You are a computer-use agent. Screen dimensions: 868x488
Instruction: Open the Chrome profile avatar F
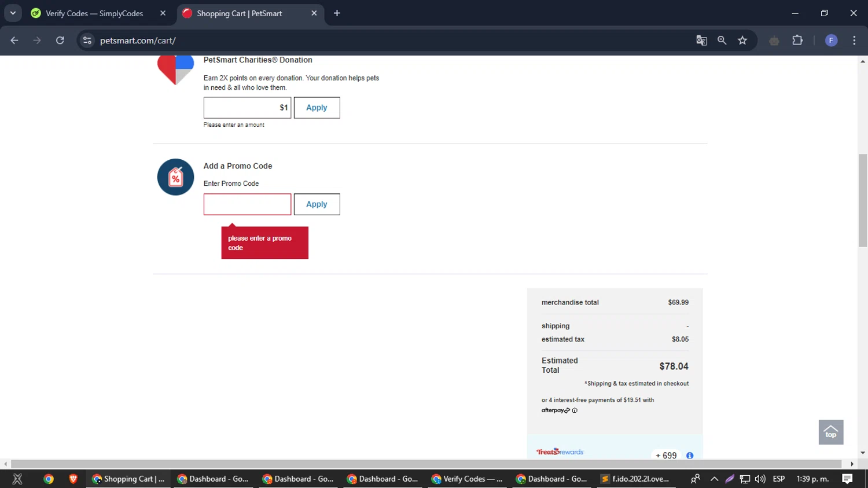pos(831,41)
